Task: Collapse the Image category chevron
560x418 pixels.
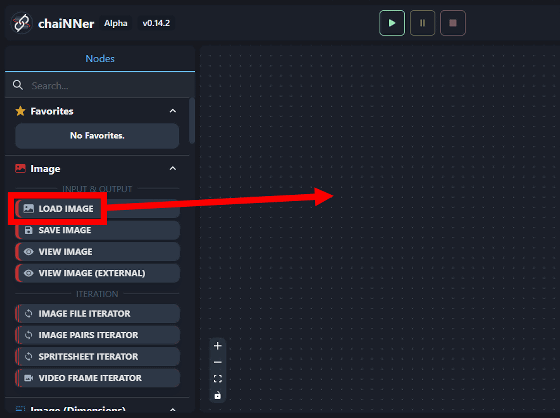Action: (172, 168)
